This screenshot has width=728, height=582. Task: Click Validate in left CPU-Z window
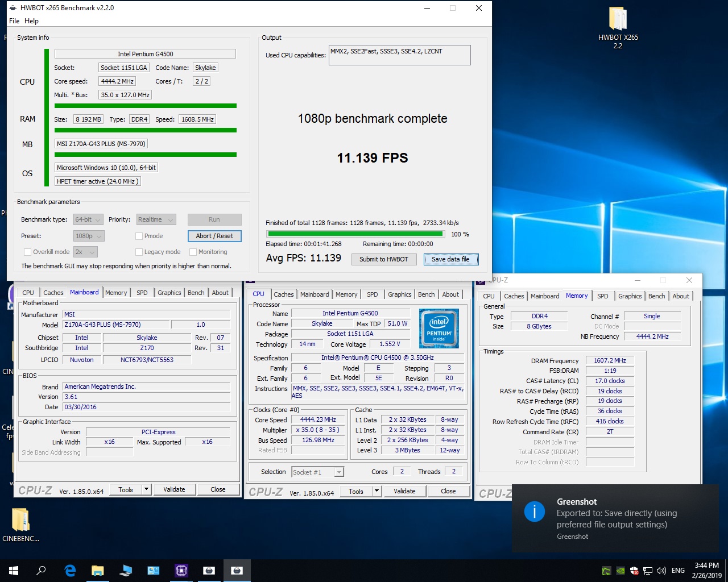(x=174, y=489)
